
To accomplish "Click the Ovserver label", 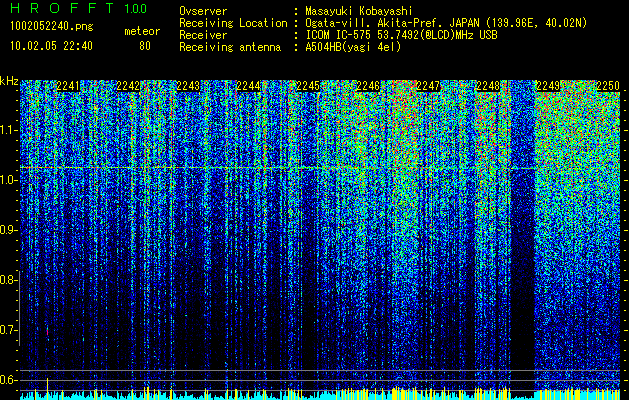I will point(203,11).
